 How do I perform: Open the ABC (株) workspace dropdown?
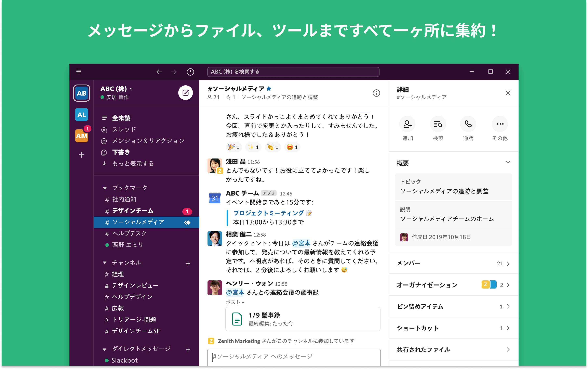[117, 89]
